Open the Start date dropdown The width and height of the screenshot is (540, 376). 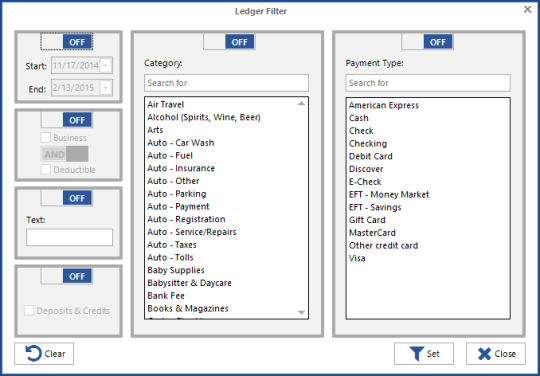click(106, 65)
